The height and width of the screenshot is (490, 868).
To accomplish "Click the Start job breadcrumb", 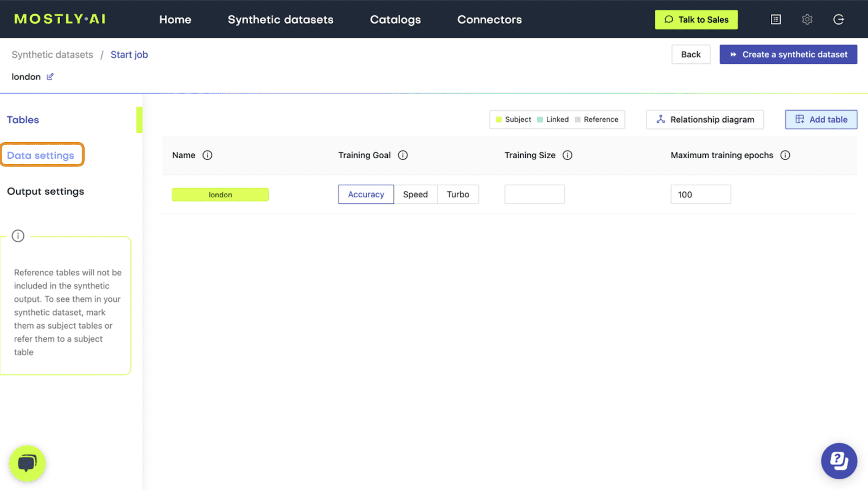I will [129, 55].
